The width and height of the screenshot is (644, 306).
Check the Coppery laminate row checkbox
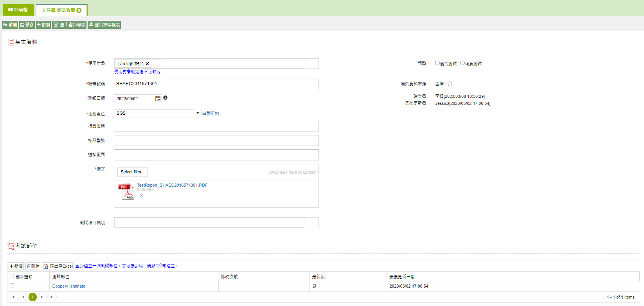pos(12,285)
